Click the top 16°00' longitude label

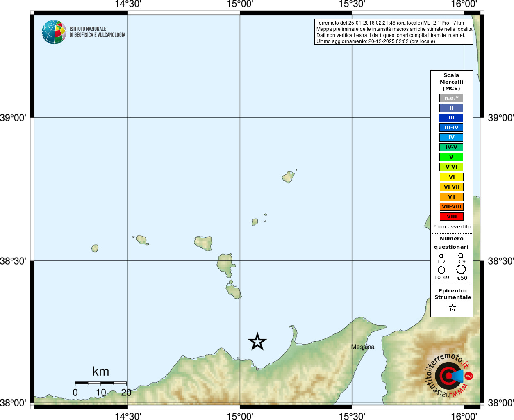point(464,4)
